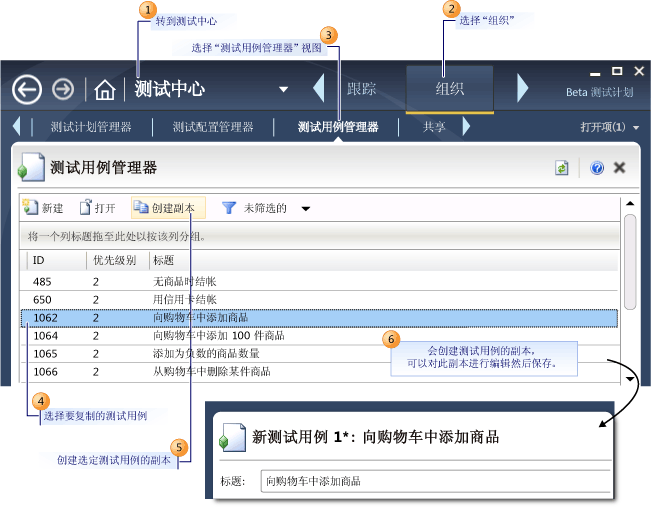Click the refresh icon in manager header

pyautogui.click(x=562, y=168)
